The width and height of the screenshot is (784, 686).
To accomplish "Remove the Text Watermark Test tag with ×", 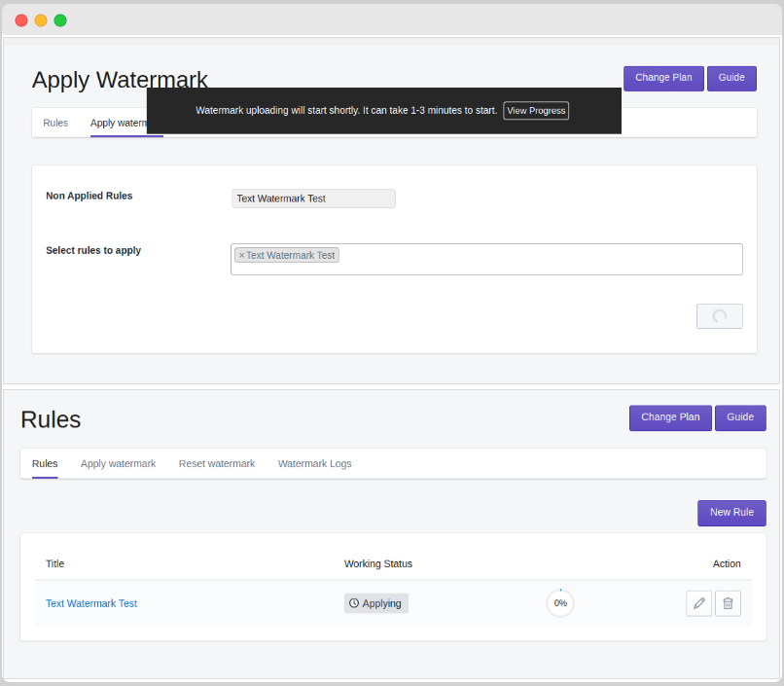I will click(x=241, y=256).
